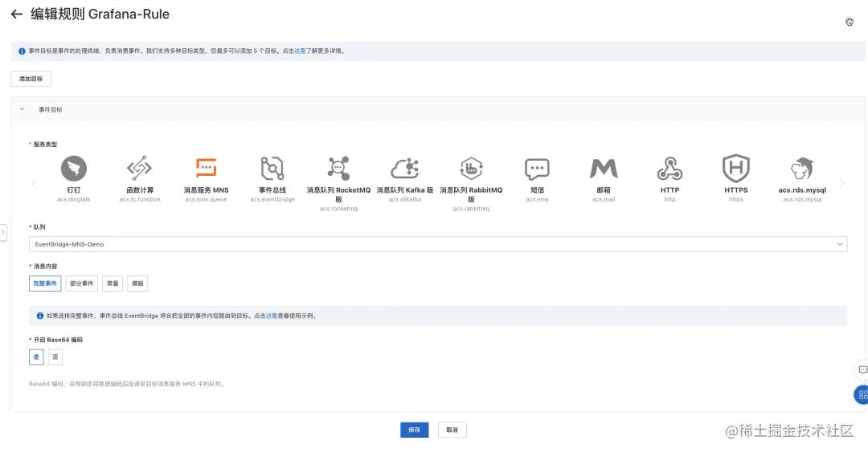Viewport: 868px width, 453px height.
Task: Click the 服务类型 field label
Action: (x=45, y=145)
